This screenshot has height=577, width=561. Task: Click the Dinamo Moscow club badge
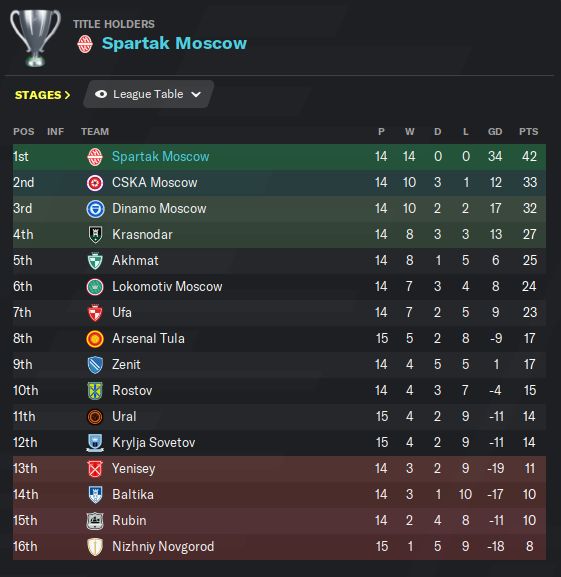click(x=95, y=209)
